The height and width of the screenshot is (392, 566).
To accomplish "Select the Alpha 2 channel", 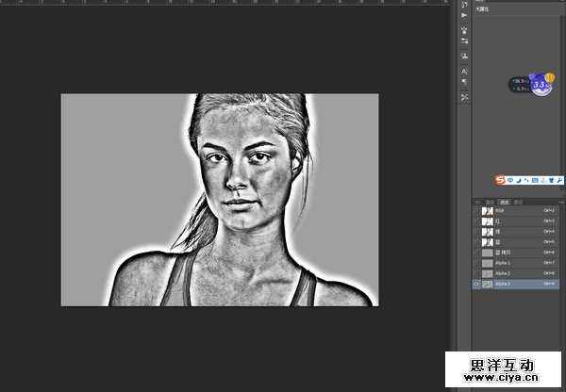I will click(509, 273).
